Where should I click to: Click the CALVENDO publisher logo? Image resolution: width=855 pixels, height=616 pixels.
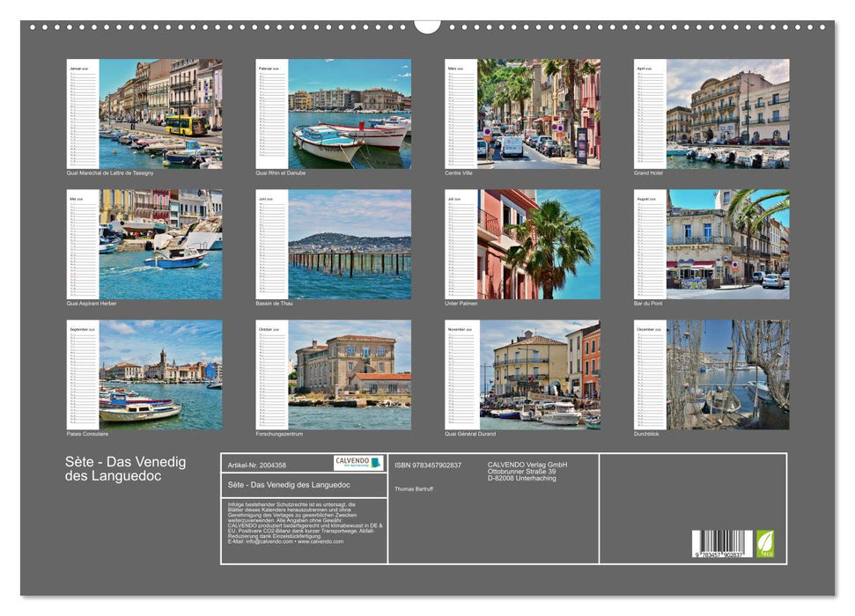[350, 461]
